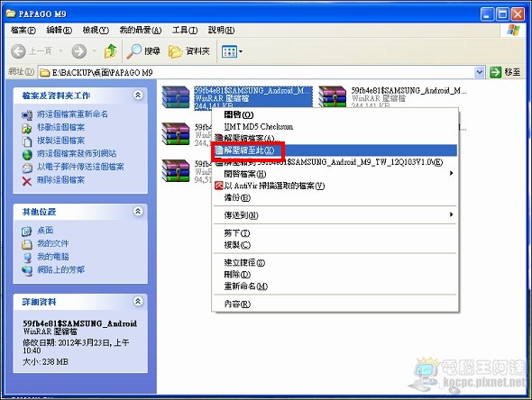Click the copy file task icon
This screenshot has width=532, height=400.
[x=27, y=141]
